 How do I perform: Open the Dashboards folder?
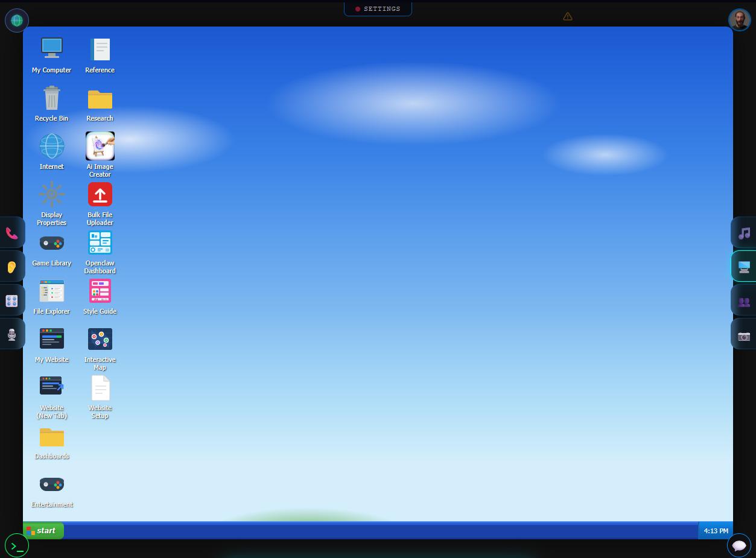[x=52, y=437]
